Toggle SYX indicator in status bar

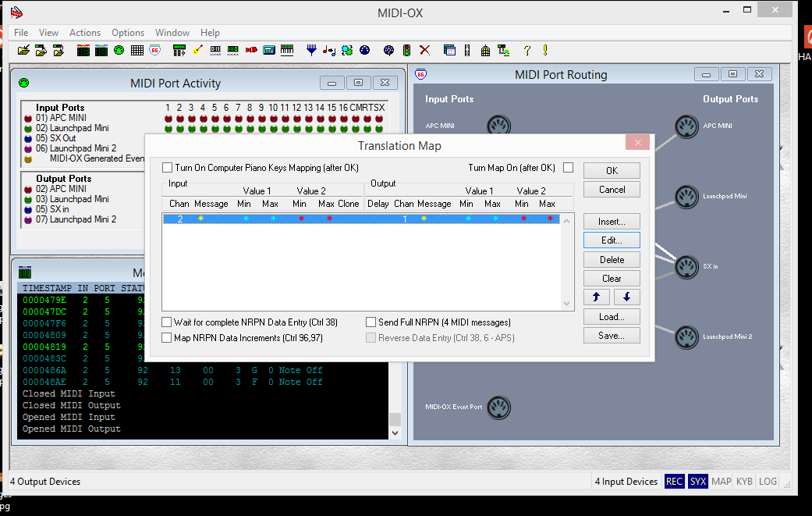[698, 482]
